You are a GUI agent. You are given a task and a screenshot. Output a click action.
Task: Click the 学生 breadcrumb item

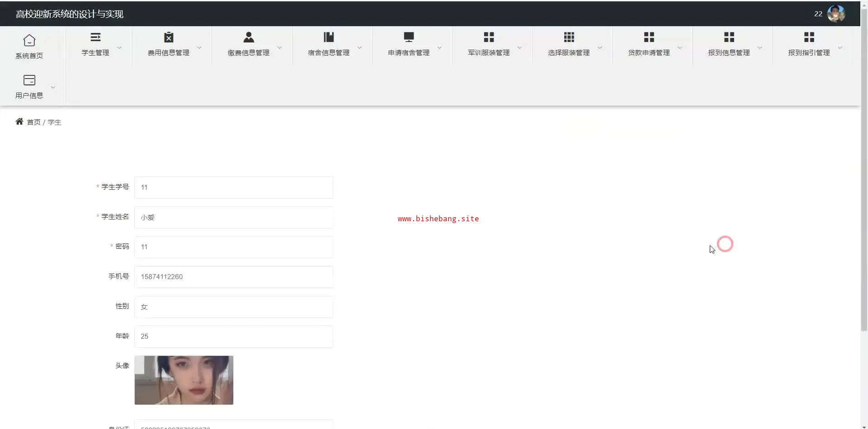(x=54, y=122)
